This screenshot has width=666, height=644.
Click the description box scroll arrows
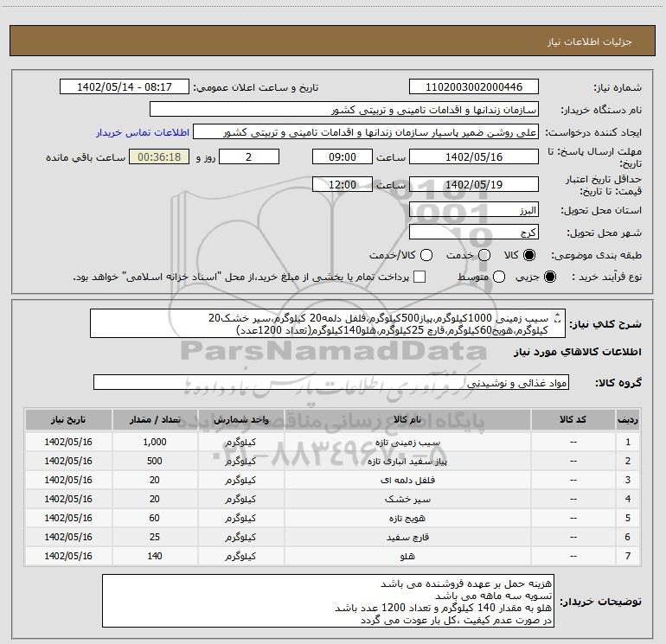tap(558, 317)
